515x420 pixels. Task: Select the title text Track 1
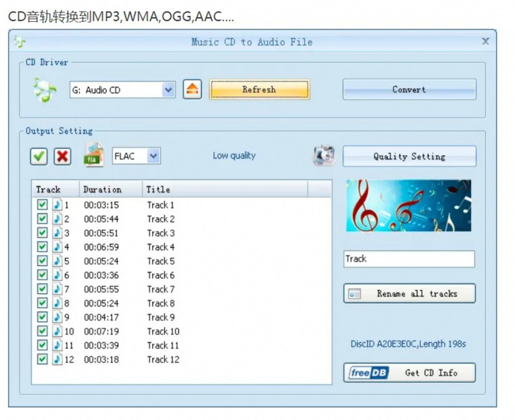[161, 205]
